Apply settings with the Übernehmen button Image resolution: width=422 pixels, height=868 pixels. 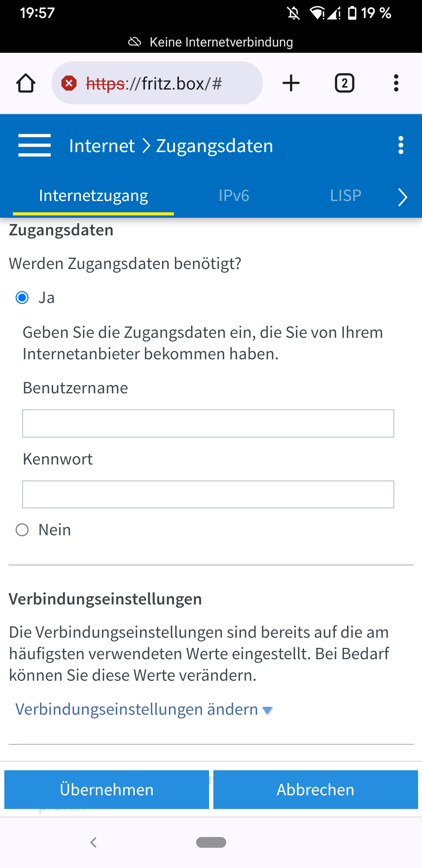tap(106, 789)
